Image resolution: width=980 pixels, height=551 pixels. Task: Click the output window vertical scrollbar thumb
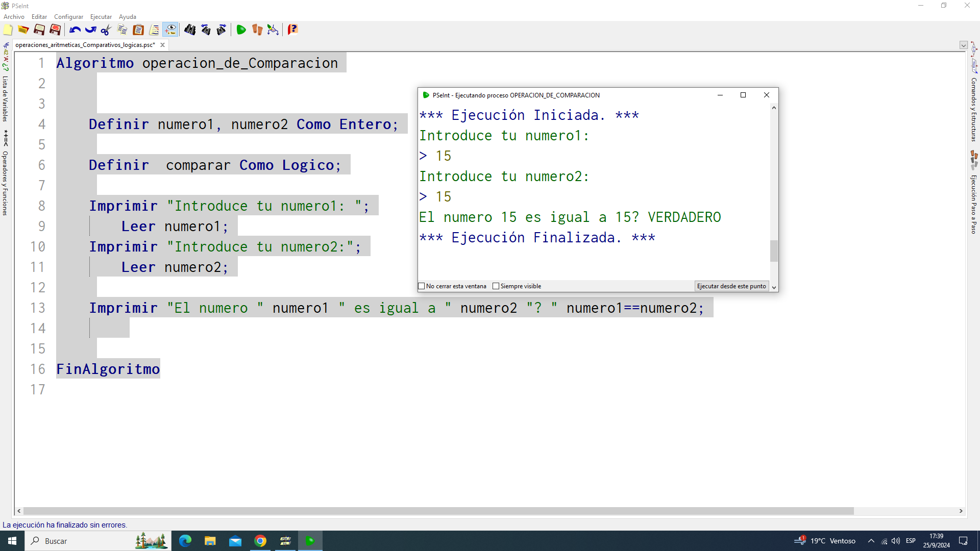pyautogui.click(x=774, y=251)
